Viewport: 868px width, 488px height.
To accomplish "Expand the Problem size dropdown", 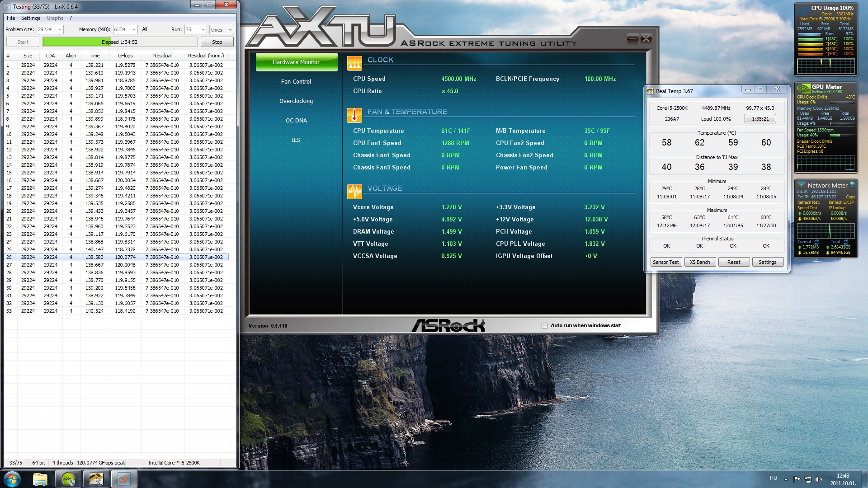I will coord(59,30).
